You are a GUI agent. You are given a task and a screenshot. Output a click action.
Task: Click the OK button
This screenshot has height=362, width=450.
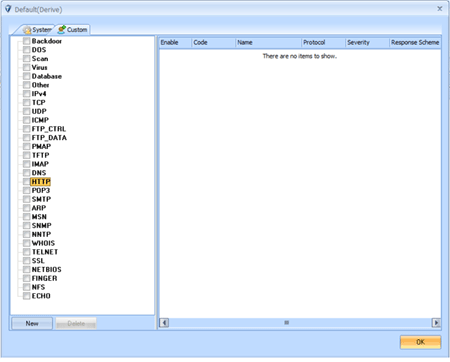point(420,342)
